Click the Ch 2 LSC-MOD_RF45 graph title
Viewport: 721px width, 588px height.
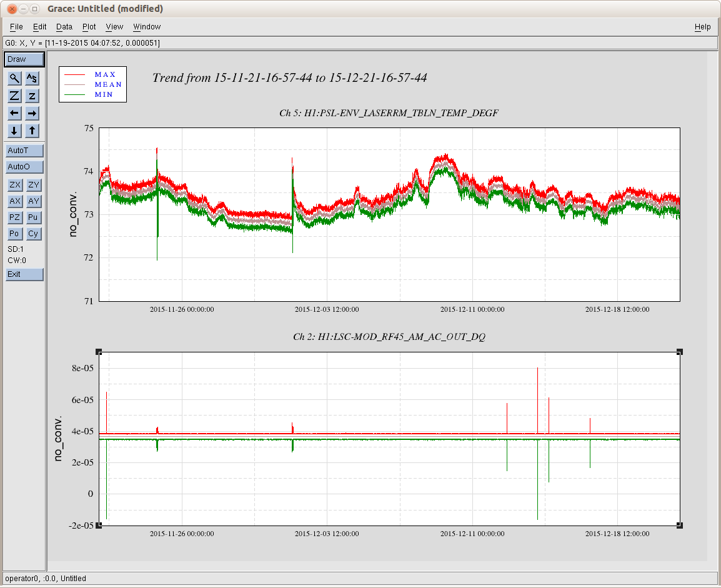tap(389, 337)
